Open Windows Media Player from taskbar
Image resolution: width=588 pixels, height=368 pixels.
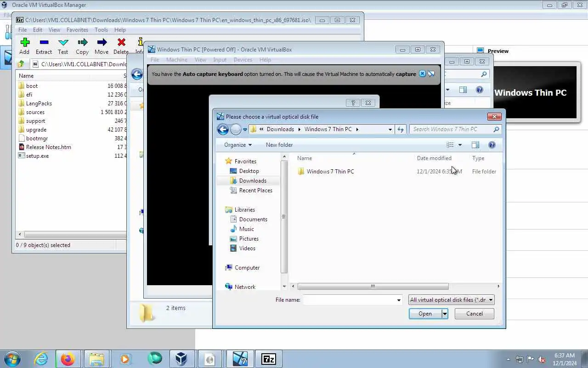[x=125, y=359]
